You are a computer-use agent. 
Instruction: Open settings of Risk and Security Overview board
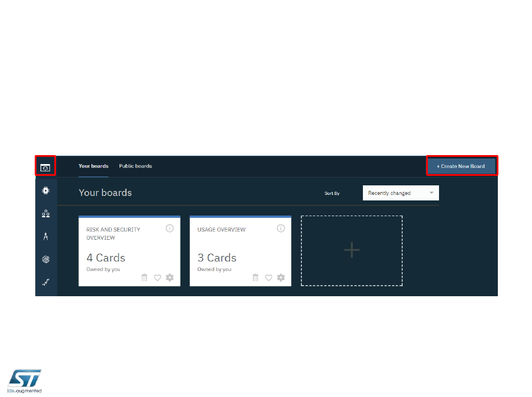point(170,278)
